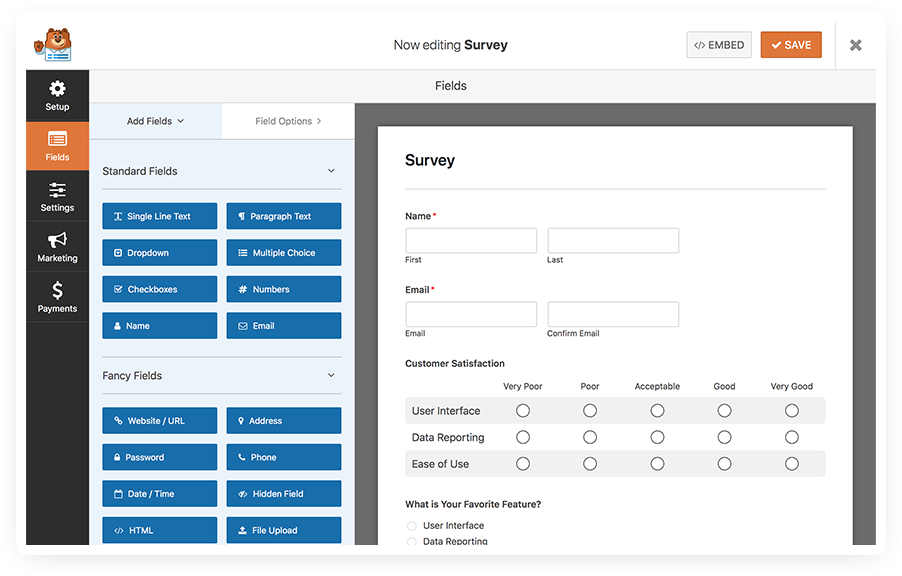Add a Date / Time field
Image resolution: width=902 pixels, height=576 pixels.
pyautogui.click(x=159, y=493)
